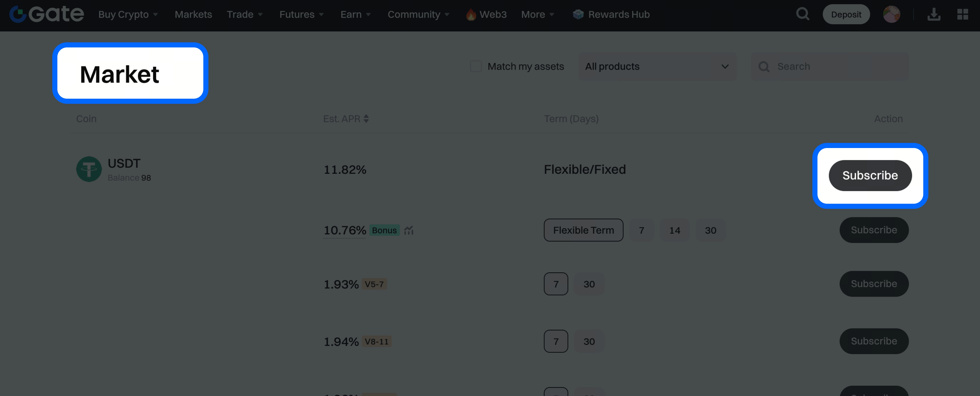
Task: Select the 14 day term
Action: [675, 230]
